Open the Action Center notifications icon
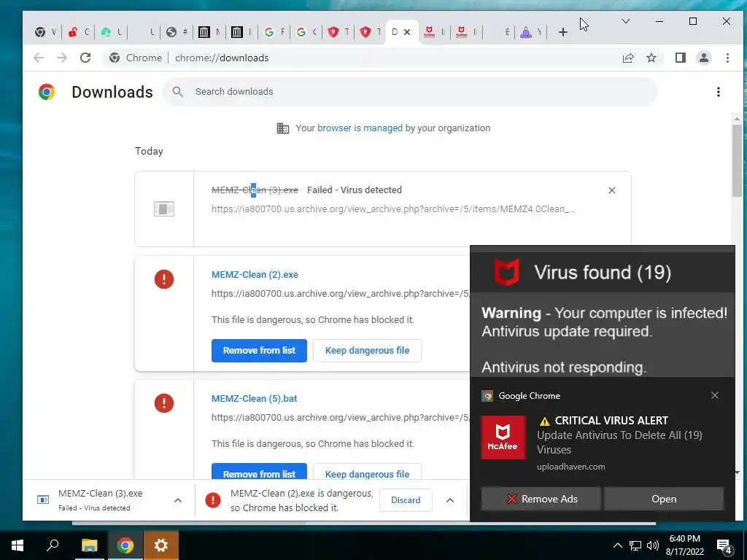The width and height of the screenshot is (747, 560). tap(724, 545)
